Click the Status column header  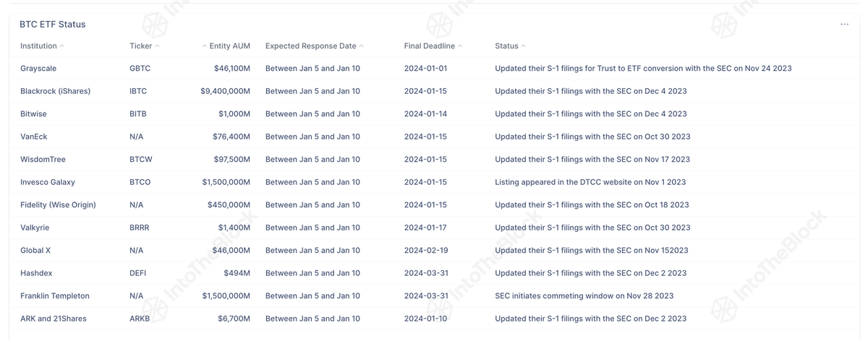click(506, 46)
